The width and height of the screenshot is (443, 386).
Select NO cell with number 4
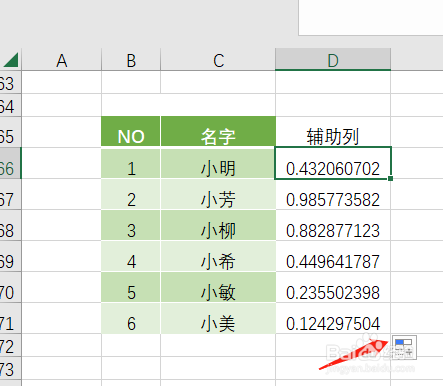click(x=131, y=256)
